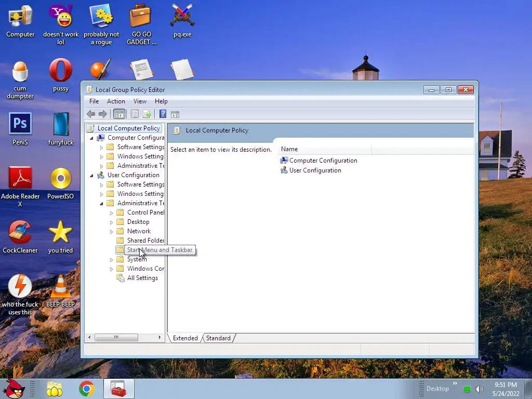Click the Export List toolbar icon

coord(147,114)
